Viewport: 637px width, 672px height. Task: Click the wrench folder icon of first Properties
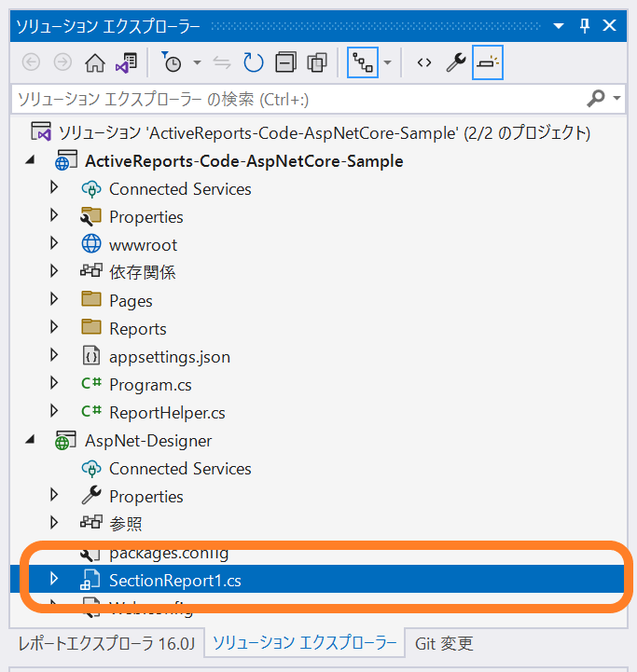tap(91, 216)
